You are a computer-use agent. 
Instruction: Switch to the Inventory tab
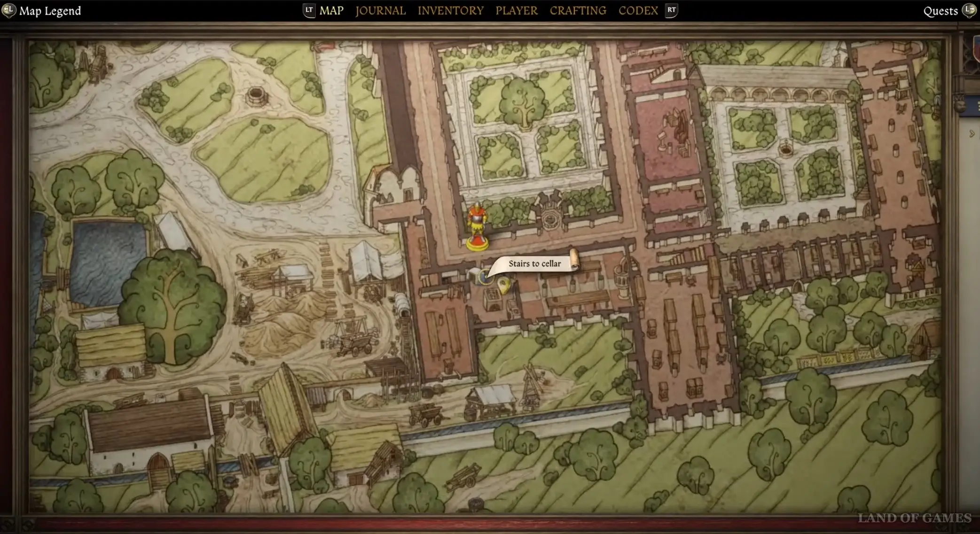pyautogui.click(x=450, y=10)
